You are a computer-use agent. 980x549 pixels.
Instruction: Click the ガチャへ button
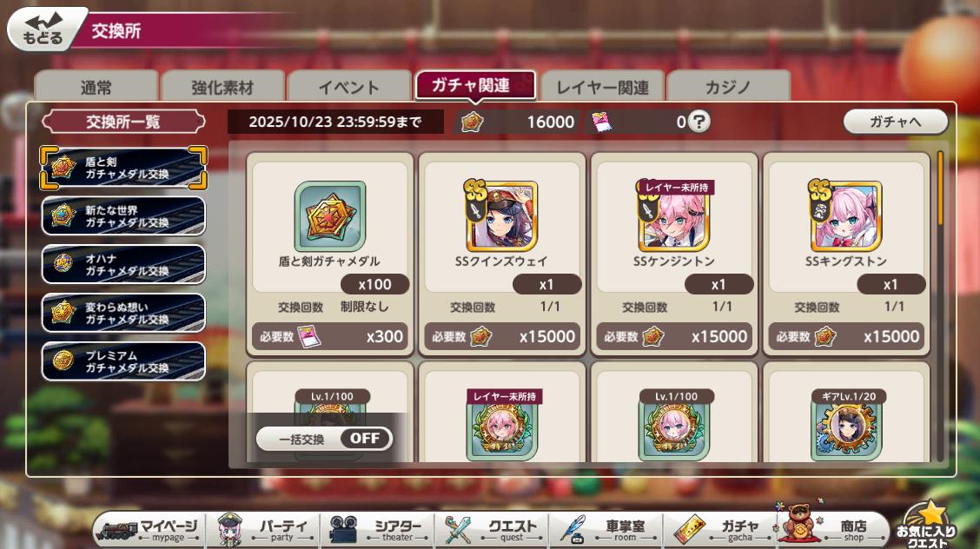895,122
